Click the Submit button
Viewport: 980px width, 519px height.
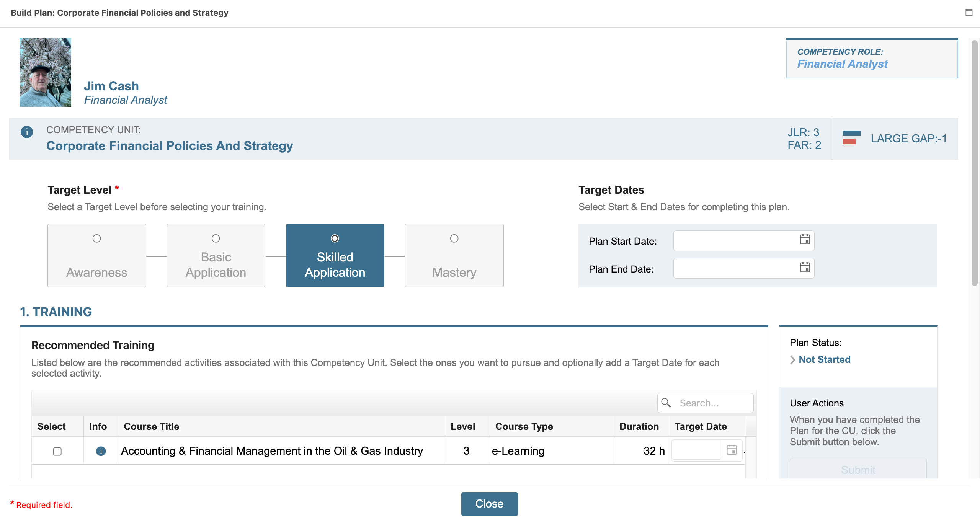[x=858, y=470]
